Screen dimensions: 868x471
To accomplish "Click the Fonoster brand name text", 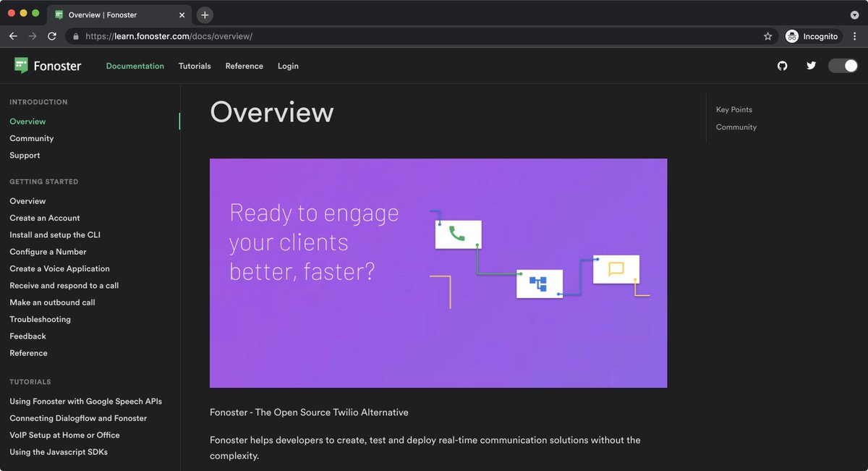I will 57,66.
